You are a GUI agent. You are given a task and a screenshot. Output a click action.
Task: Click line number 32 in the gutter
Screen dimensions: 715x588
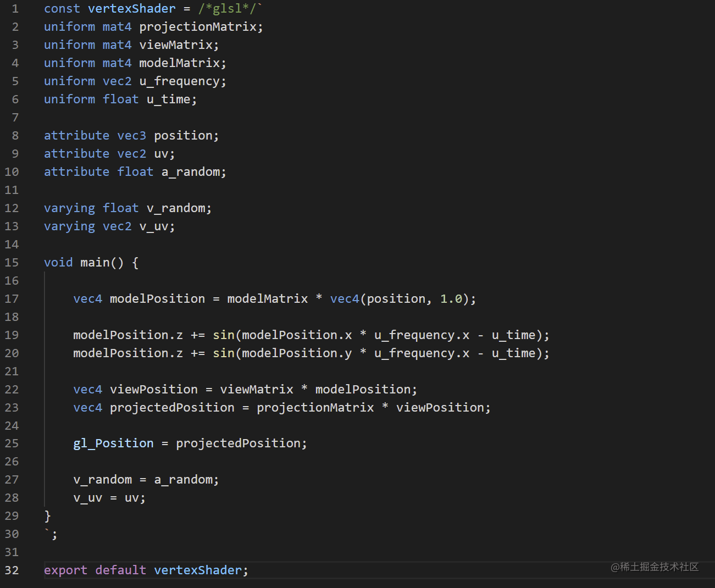[x=12, y=570]
